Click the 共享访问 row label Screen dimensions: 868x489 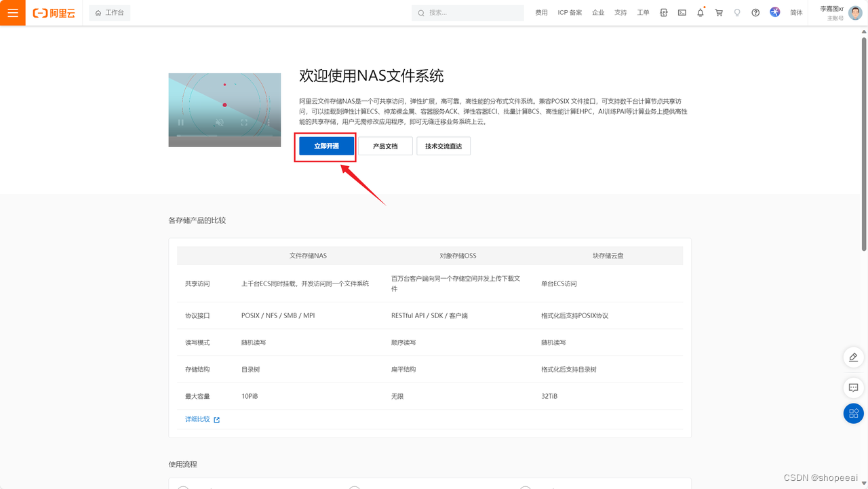pos(197,283)
